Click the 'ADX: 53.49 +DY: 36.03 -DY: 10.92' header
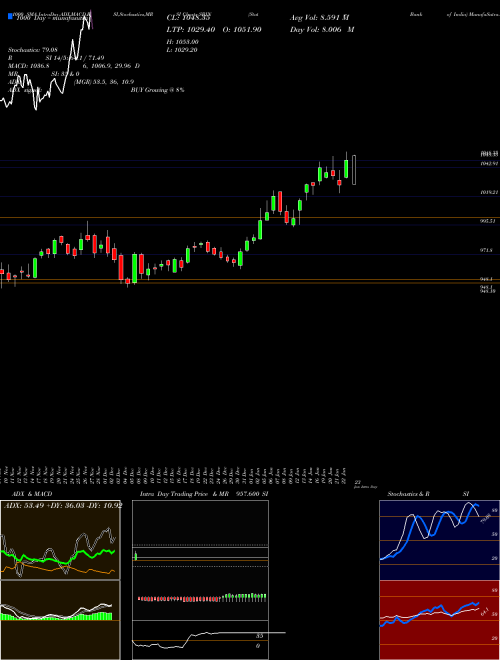500x660 pixels. [x=63, y=505]
